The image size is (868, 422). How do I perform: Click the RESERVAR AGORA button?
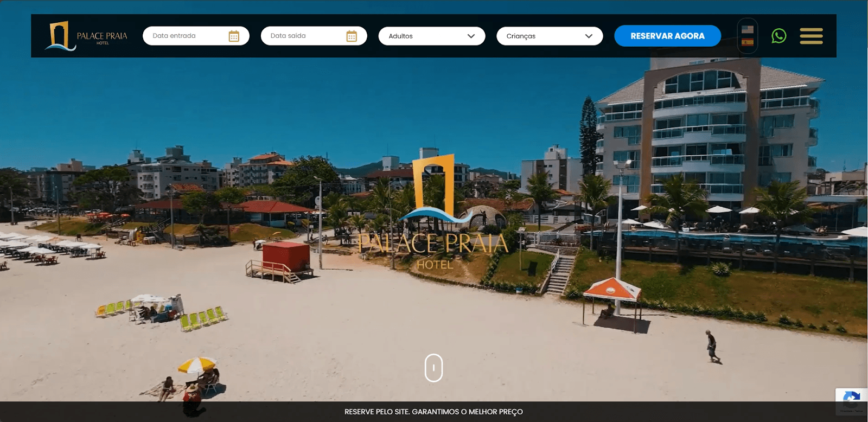coord(667,36)
